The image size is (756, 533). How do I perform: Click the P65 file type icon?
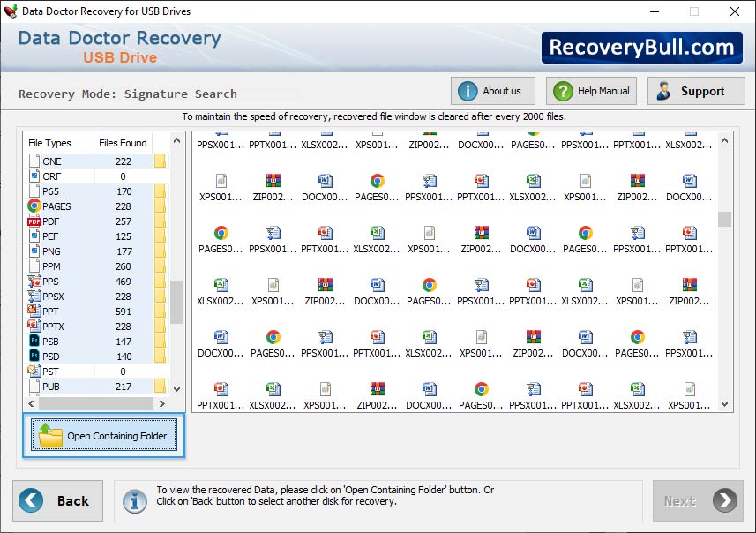(34, 191)
